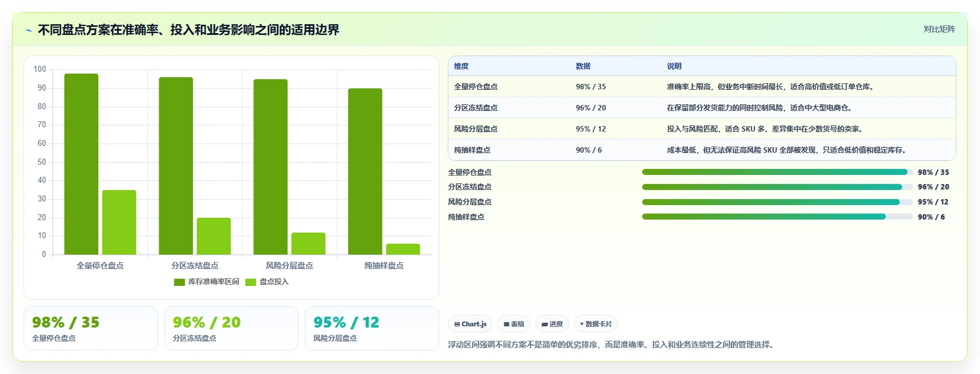Click the 纯抽样盘点 x-axis label

(384, 265)
